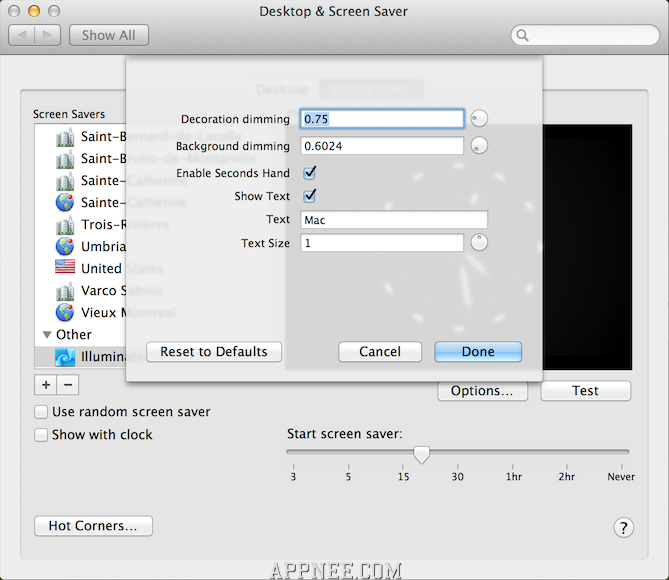This screenshot has height=580, width=669.
Task: Click building icon of first Saint-B item
Action: point(65,137)
